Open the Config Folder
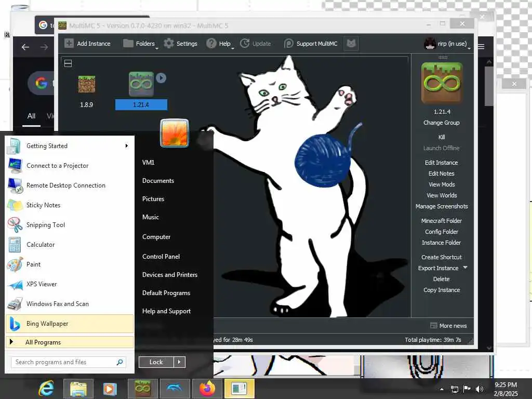 (442, 231)
